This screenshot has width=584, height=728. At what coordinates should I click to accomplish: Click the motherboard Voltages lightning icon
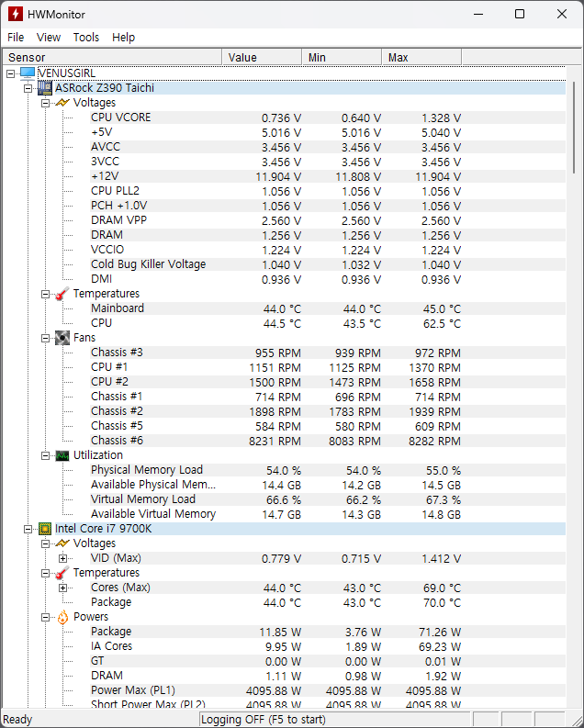[62, 103]
